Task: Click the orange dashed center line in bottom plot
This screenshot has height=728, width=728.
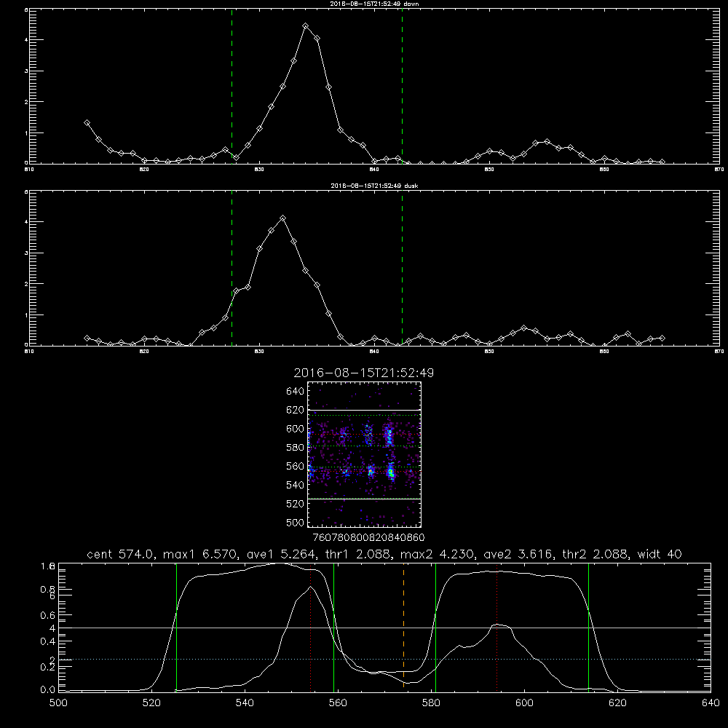Action: [x=403, y=627]
